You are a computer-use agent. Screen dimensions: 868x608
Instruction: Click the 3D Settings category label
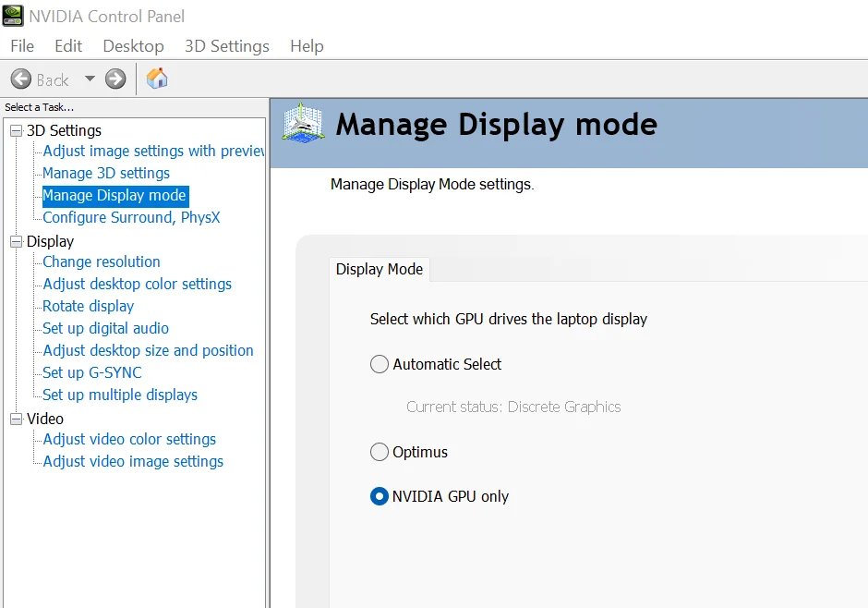pyautogui.click(x=65, y=130)
